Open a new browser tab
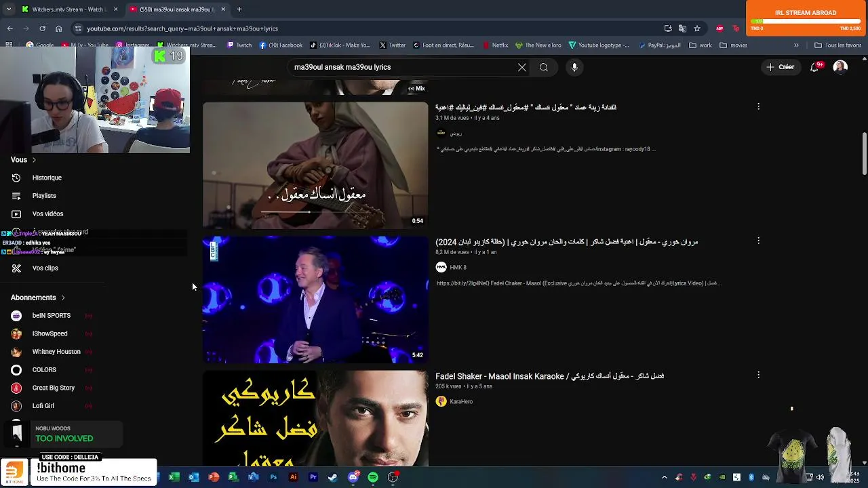 (239, 9)
